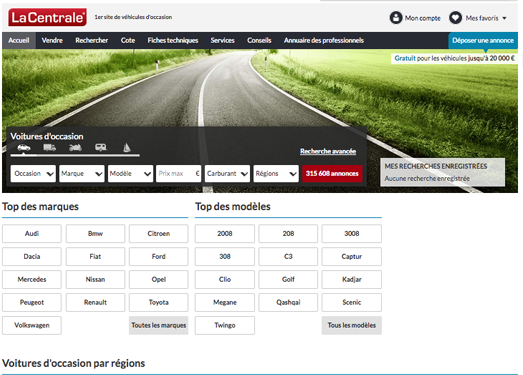
Task: Open the Services menu item
Action: click(222, 40)
